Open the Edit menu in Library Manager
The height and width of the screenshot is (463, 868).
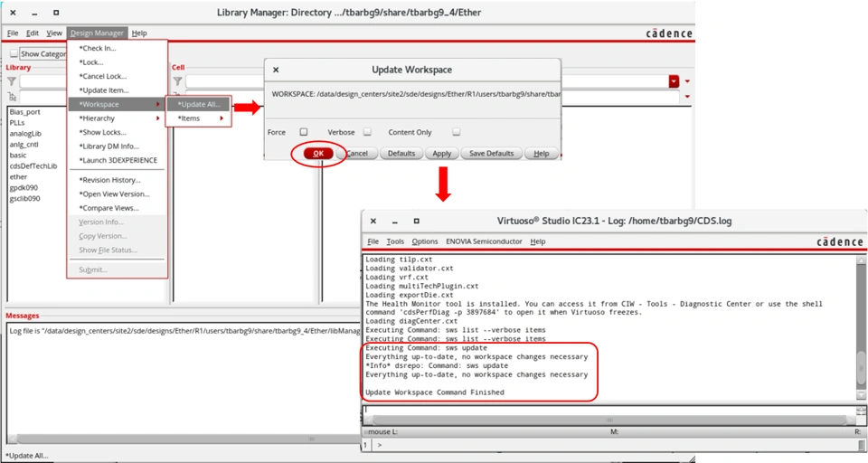(33, 33)
